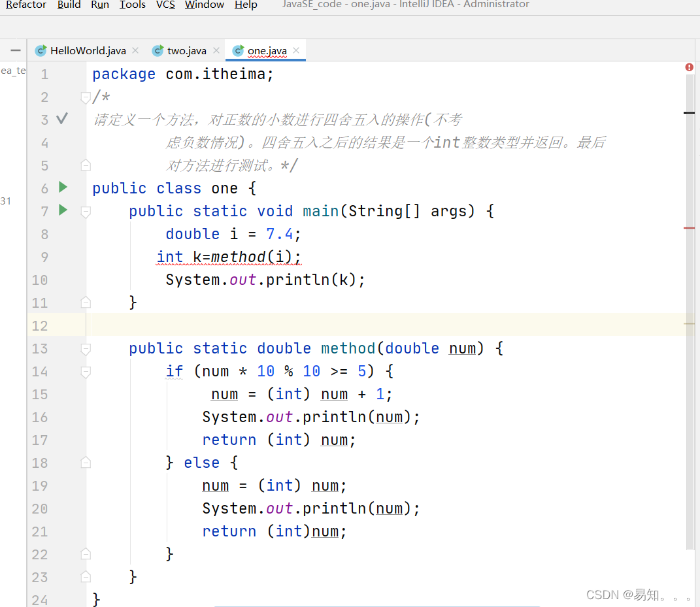Fold marker at else on line 18
The height and width of the screenshot is (607, 700).
click(86, 463)
